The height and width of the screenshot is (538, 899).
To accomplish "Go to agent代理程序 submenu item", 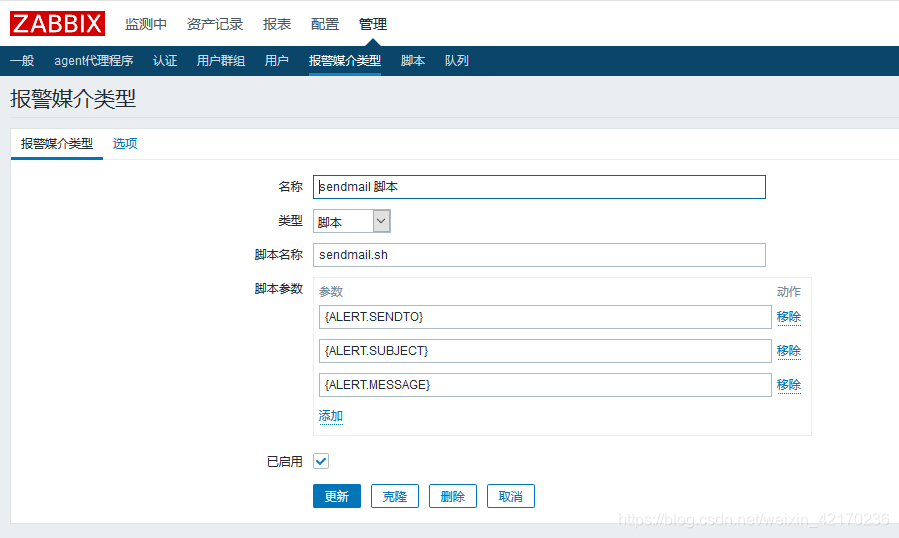I will (93, 61).
